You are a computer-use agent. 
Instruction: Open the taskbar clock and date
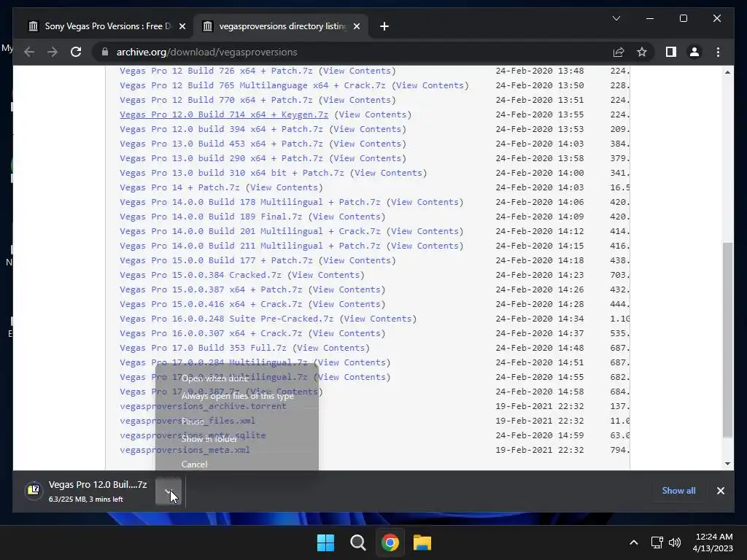(x=713, y=542)
